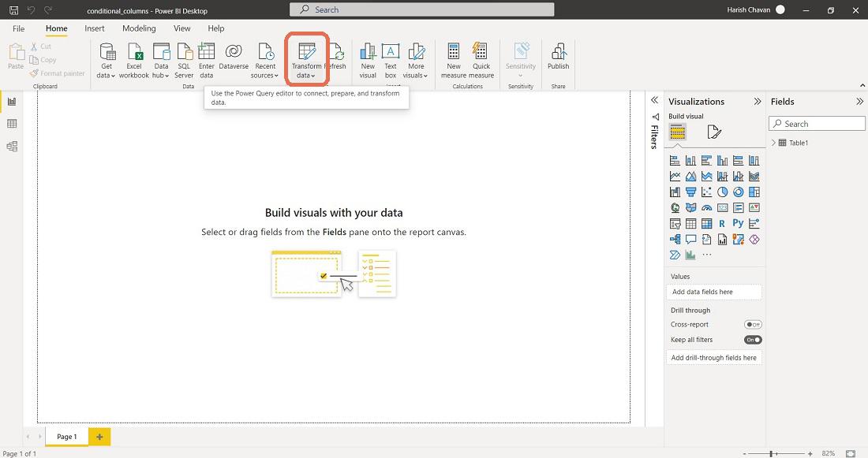The height and width of the screenshot is (458, 868).
Task: Select the KPI visual
Action: tap(754, 208)
